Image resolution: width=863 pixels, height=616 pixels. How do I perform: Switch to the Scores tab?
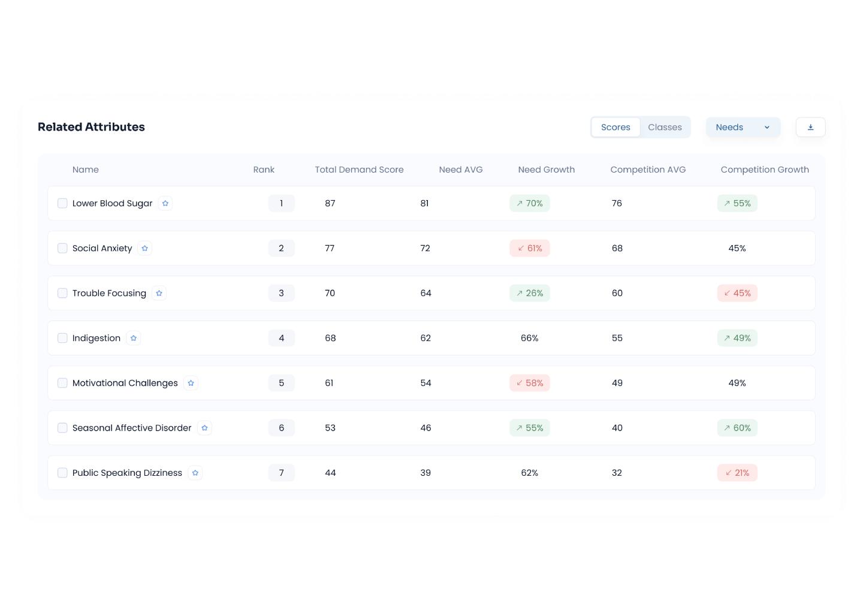click(x=615, y=127)
